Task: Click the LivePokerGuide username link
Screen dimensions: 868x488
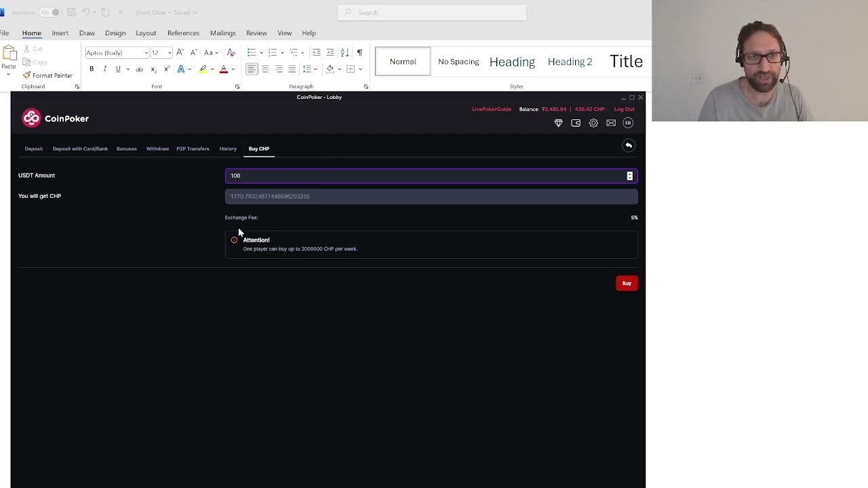Action: point(492,109)
